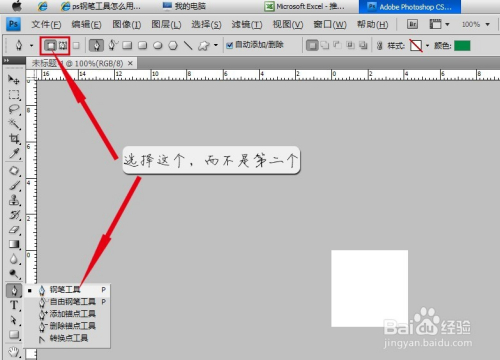Viewport: 500px width, 360px height.
Task: Choose 转换点工具 from the flyout
Action: click(x=68, y=338)
